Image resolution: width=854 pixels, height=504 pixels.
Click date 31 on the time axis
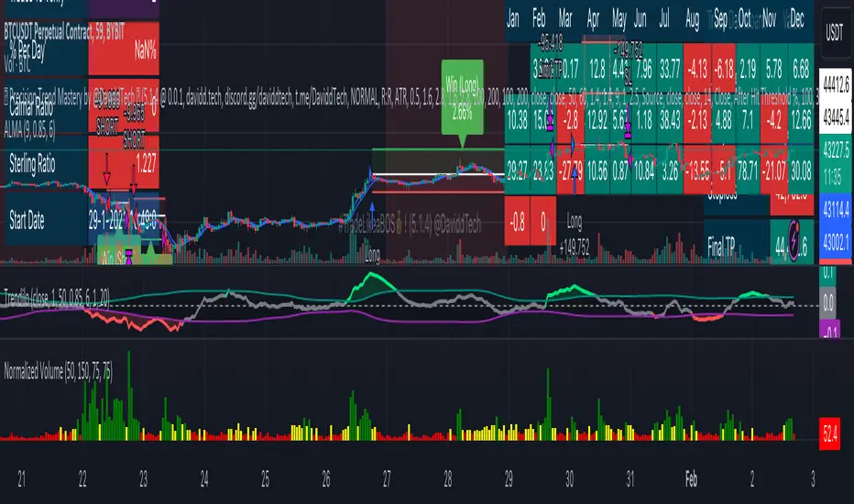630,479
